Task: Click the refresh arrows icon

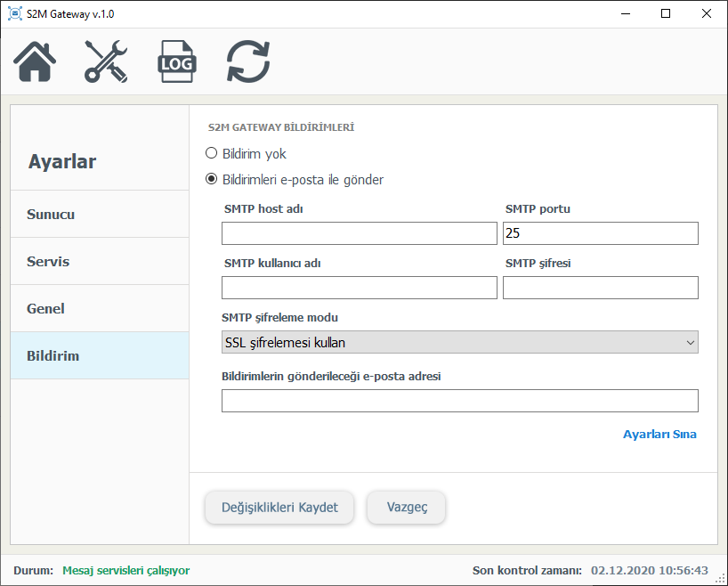Action: (x=248, y=62)
